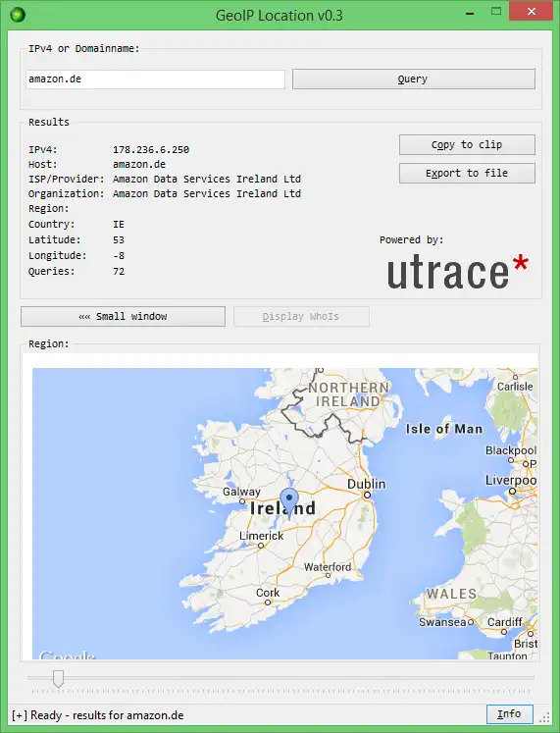Click the Latitude value 53
560x733 pixels.
pos(119,239)
